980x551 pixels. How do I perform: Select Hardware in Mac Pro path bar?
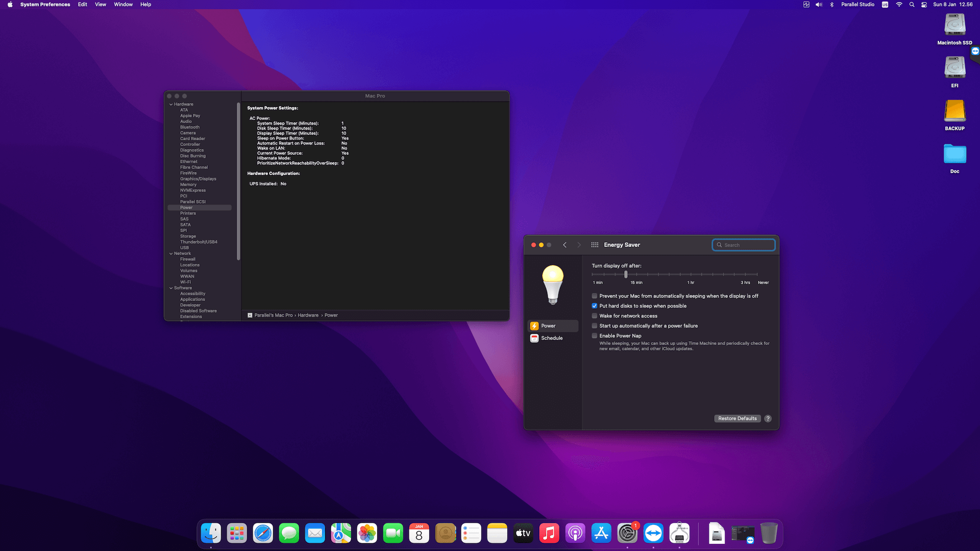point(308,315)
